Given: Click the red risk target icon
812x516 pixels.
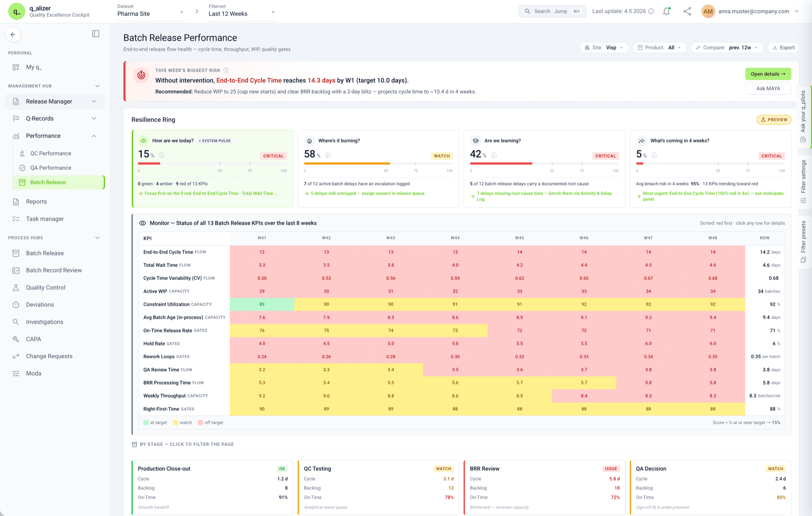Looking at the screenshot, I should click(x=141, y=75).
